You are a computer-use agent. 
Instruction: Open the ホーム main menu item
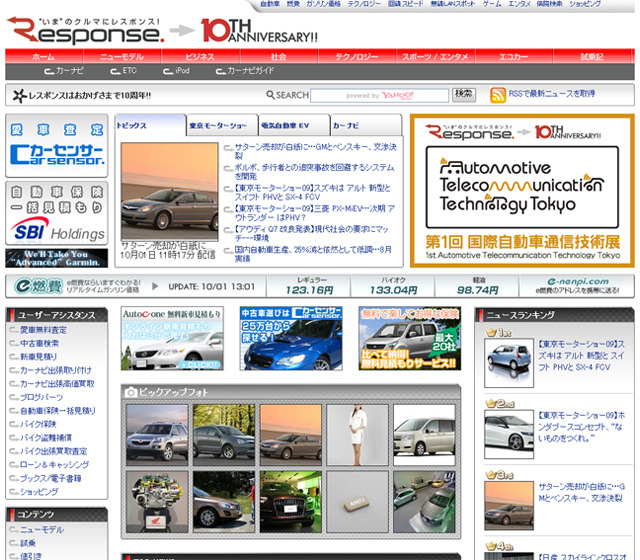point(44,56)
